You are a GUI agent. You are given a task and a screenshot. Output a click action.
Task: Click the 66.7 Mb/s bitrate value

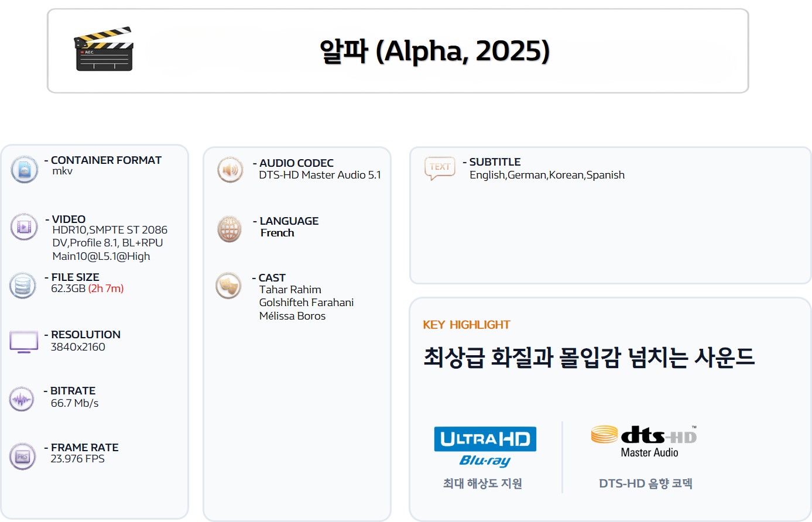pyautogui.click(x=74, y=403)
